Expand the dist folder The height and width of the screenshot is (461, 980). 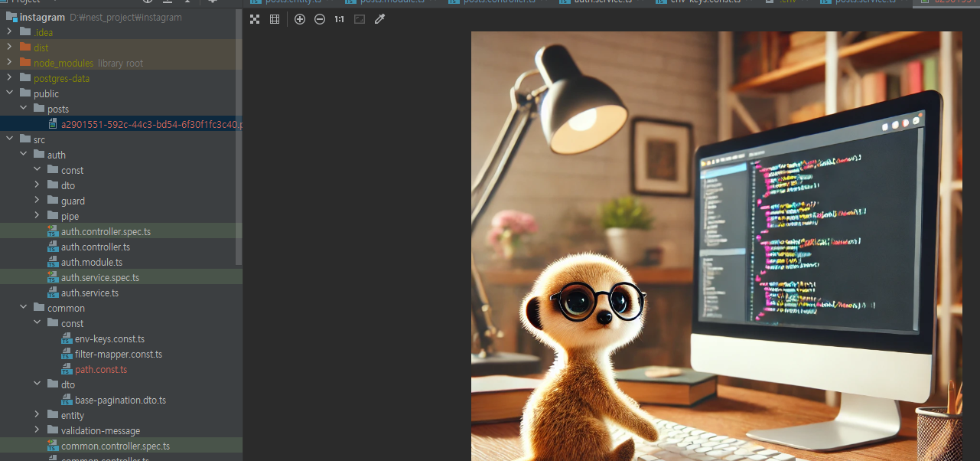pos(9,47)
